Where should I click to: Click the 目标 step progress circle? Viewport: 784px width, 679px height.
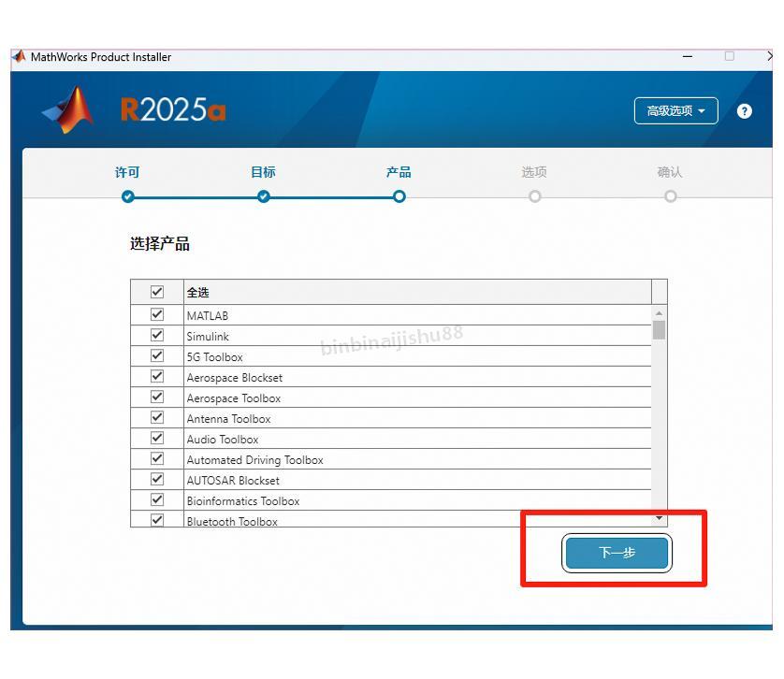(263, 196)
